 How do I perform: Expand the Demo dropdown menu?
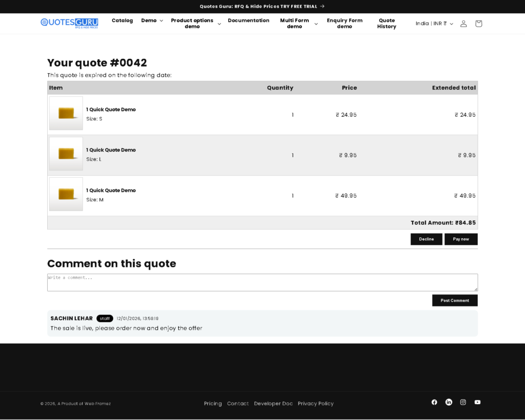coord(152,20)
